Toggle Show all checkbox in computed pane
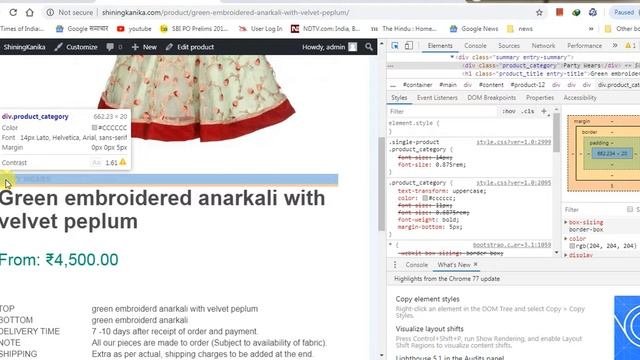Image resolution: width=640 pixels, height=360 pixels. [630, 209]
